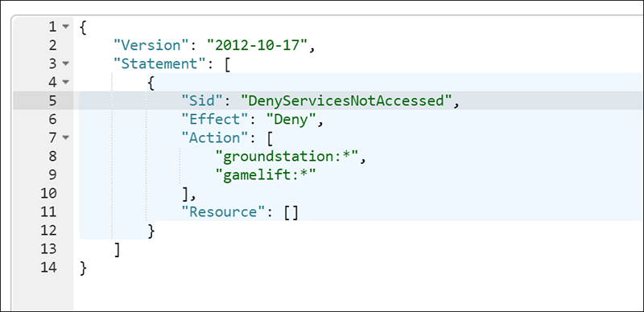Place cursor inside the empty Resource brackets
This screenshot has height=312, width=644.
291,211
